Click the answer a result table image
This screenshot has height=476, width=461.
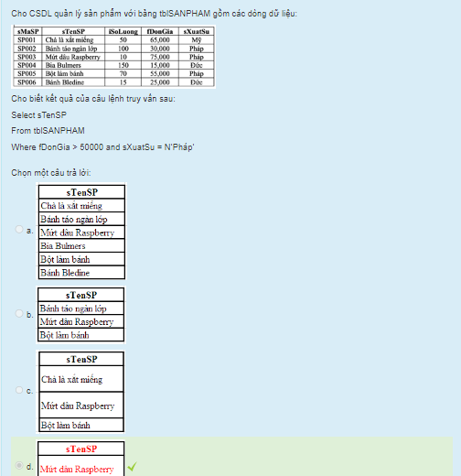pos(81,232)
